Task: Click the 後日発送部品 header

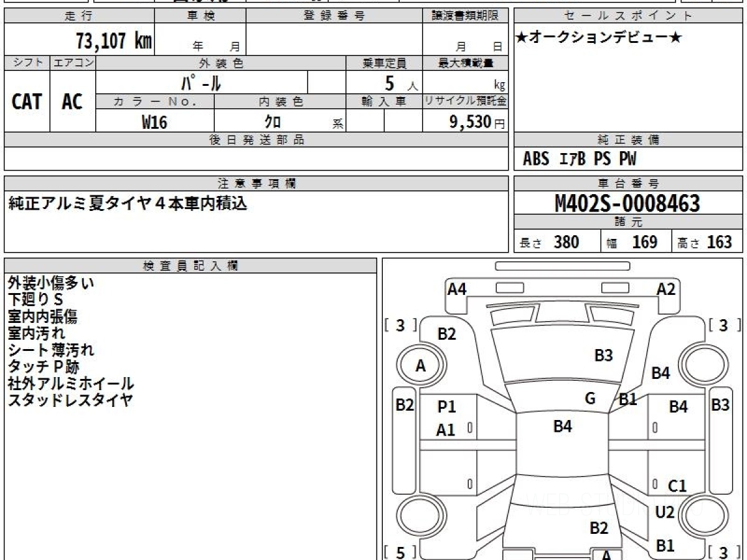Action: (256, 140)
